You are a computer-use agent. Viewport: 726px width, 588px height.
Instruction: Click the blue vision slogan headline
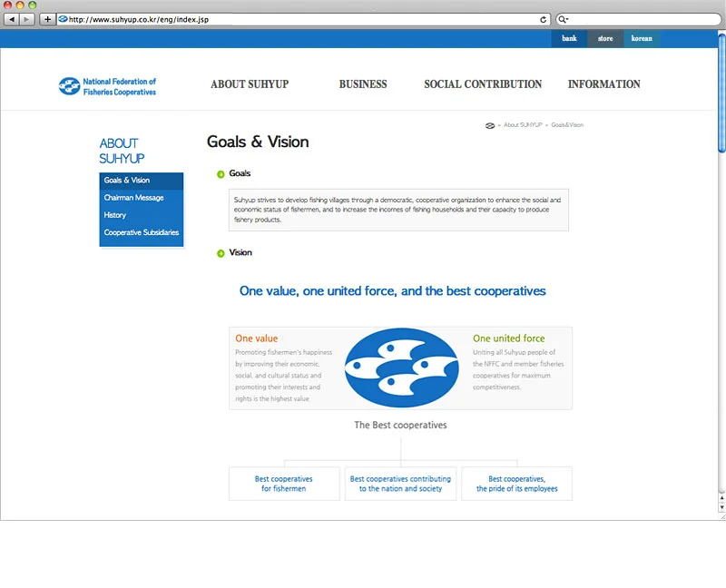coord(392,291)
